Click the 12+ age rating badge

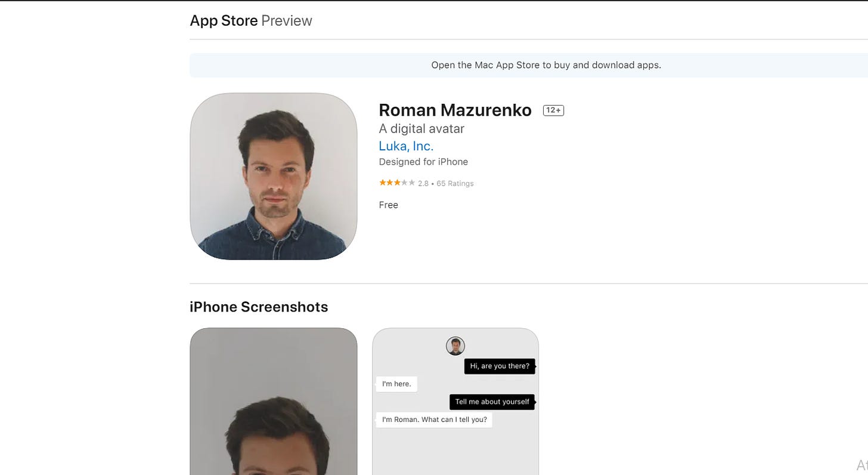(553, 110)
